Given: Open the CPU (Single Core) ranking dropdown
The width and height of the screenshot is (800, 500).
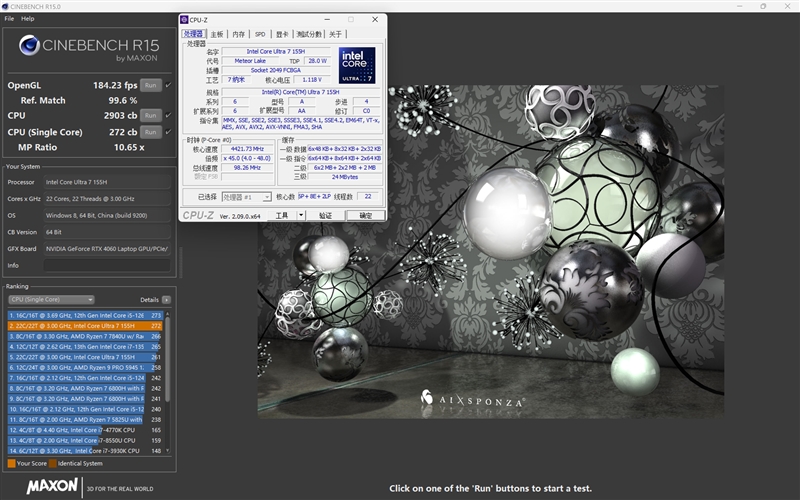Looking at the screenshot, I should [x=52, y=299].
